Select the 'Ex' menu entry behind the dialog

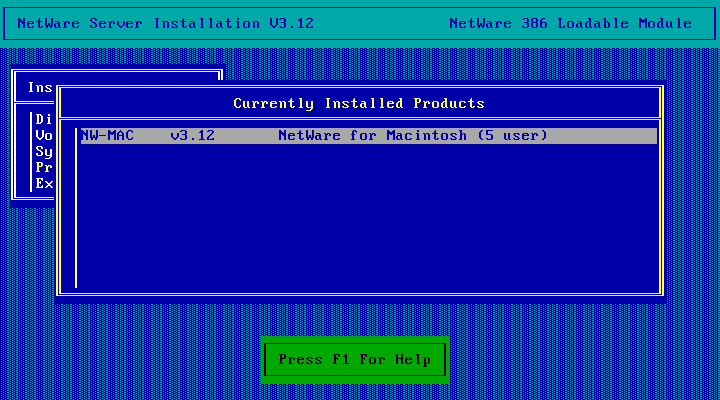click(44, 184)
